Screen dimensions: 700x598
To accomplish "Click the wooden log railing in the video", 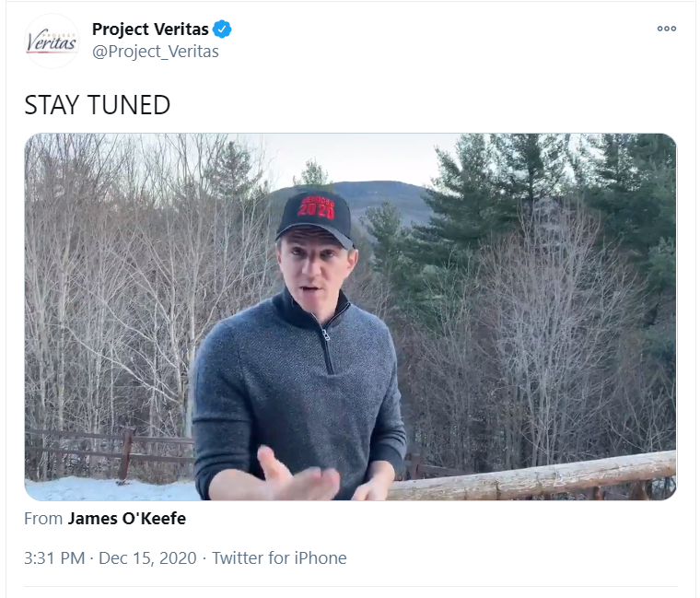I will [553, 475].
